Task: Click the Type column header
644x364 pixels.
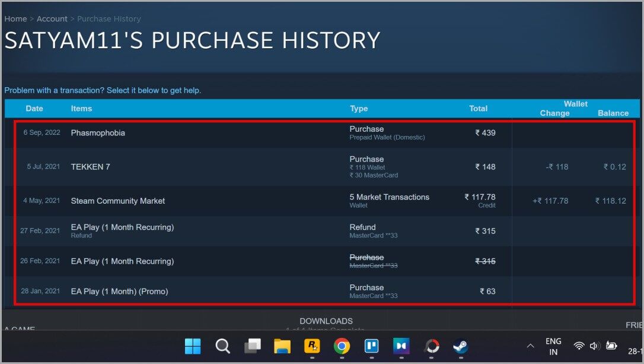Action: point(359,109)
